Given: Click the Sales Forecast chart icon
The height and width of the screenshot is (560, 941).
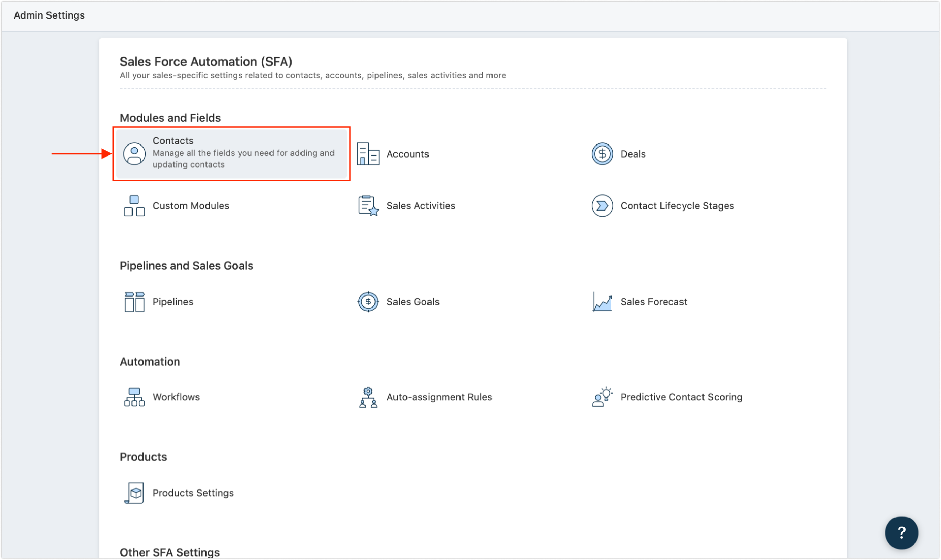Looking at the screenshot, I should (x=602, y=302).
